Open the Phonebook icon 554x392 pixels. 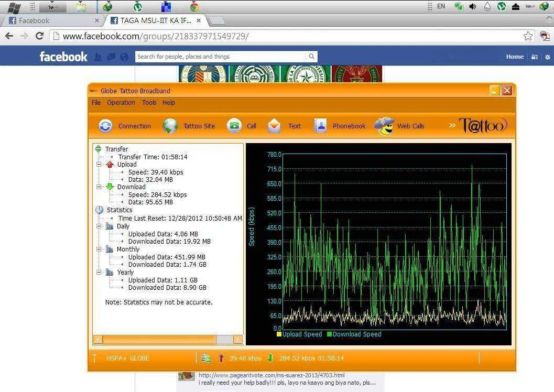(x=320, y=126)
